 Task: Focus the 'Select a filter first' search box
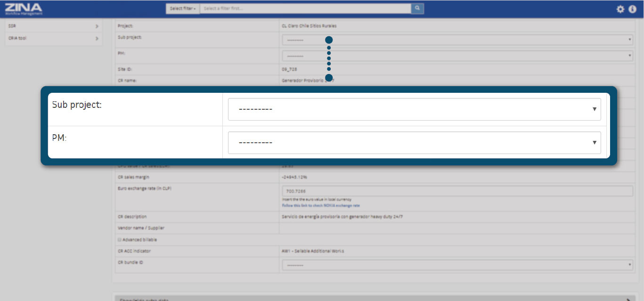[x=305, y=8]
